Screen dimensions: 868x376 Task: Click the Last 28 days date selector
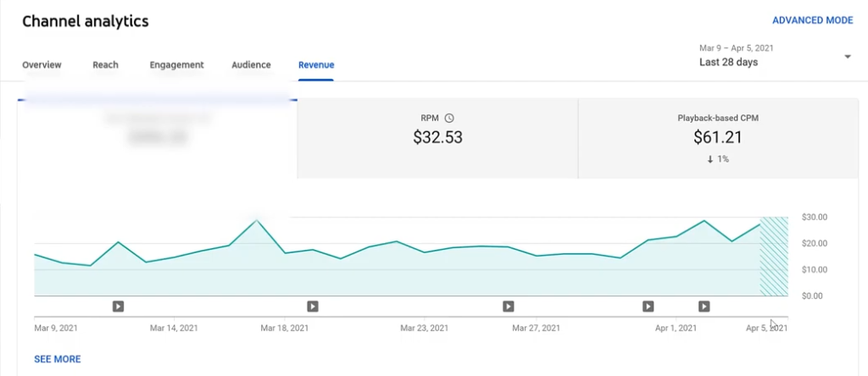(x=729, y=62)
